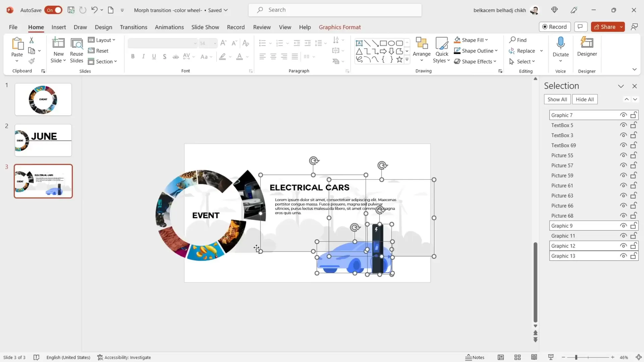Start Dictate microphone
The height and width of the screenshot is (362, 644).
pos(560,43)
